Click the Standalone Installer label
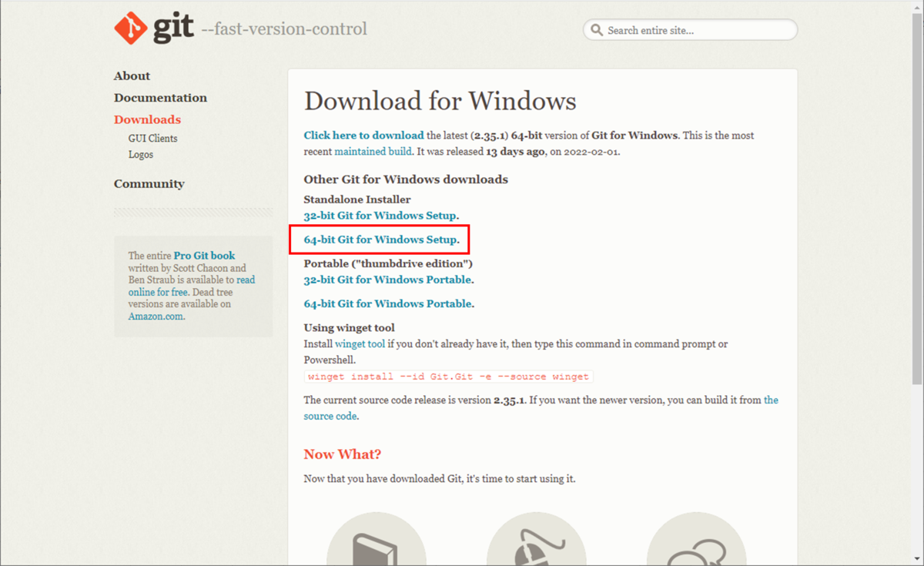The height and width of the screenshot is (566, 924). 357,200
